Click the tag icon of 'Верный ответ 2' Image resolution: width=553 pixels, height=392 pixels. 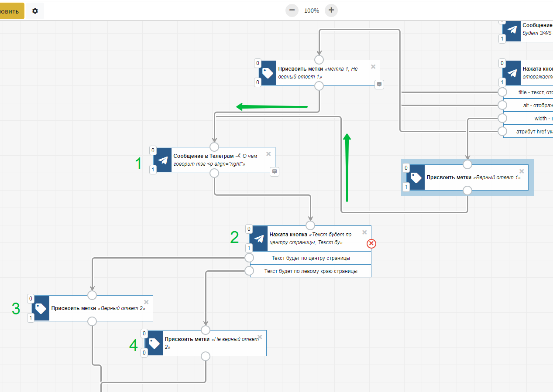tap(41, 308)
